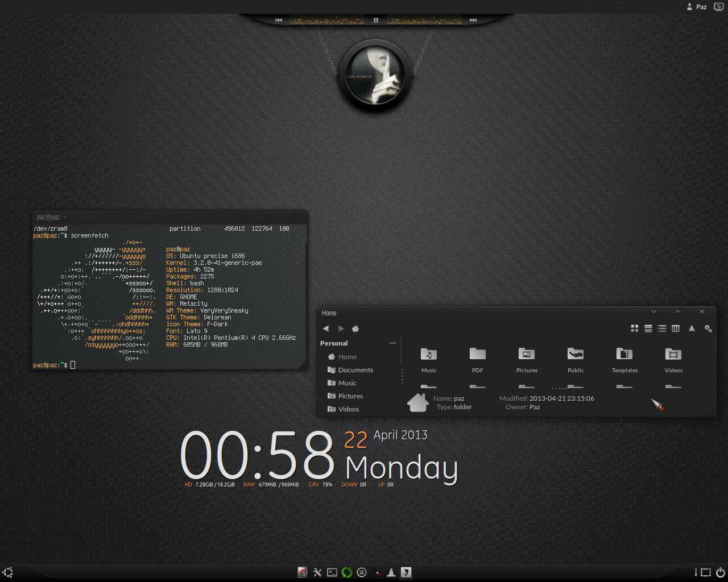Open the Public folder

(x=576, y=360)
